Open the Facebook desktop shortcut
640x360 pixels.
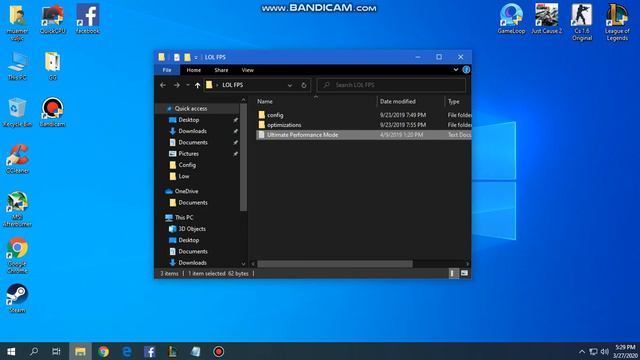88,19
